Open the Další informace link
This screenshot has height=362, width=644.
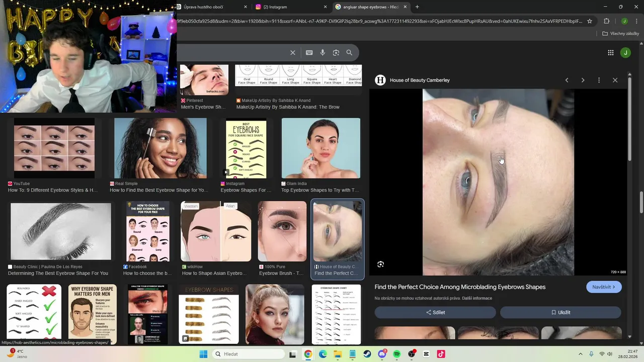tap(477, 299)
